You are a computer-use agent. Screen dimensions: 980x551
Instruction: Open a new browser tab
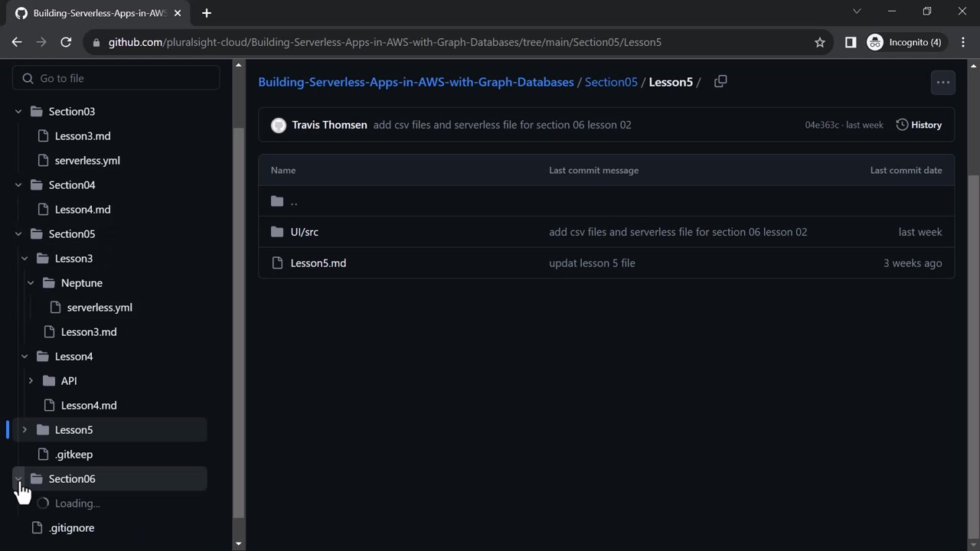tap(206, 13)
